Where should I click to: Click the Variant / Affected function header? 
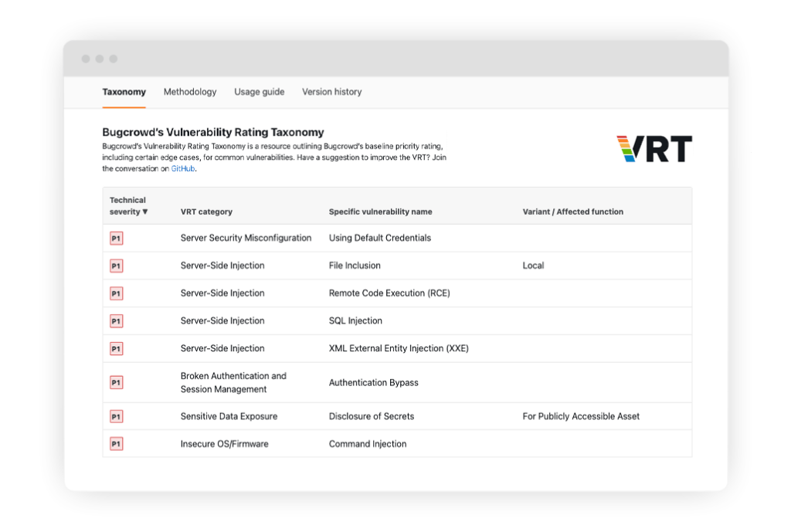572,212
